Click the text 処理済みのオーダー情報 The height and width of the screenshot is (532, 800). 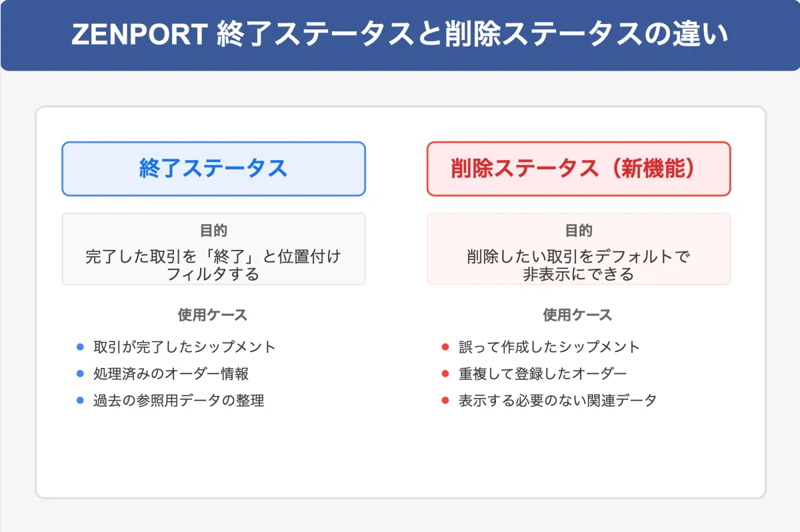pyautogui.click(x=171, y=374)
